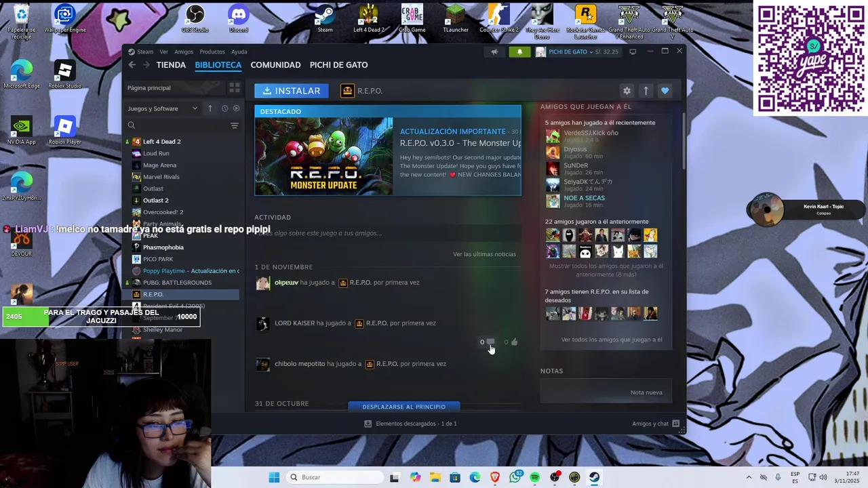Image resolution: width=868 pixels, height=488 pixels.
Task: Like the LORD KAISER activity thumbs up
Action: click(514, 342)
